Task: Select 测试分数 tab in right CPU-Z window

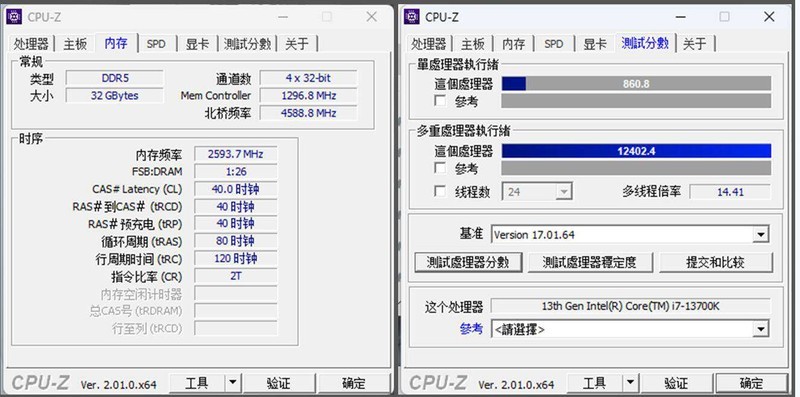Action: 645,43
